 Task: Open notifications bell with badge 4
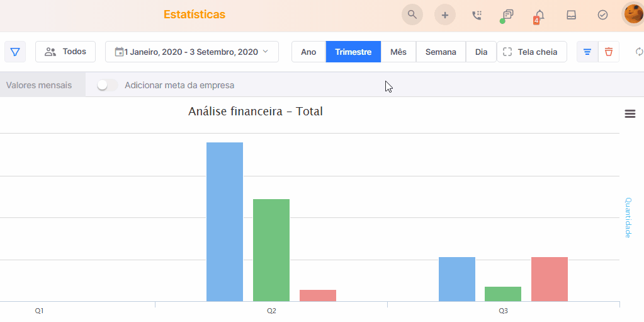click(539, 16)
